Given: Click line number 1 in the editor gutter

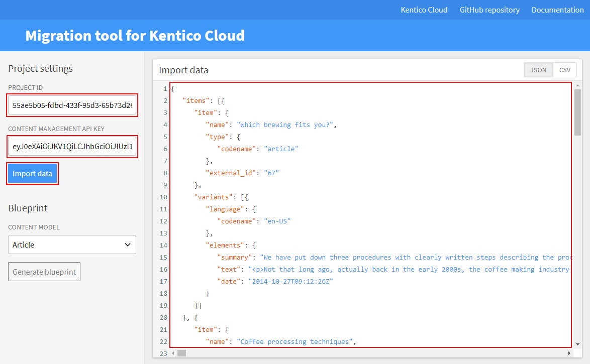Looking at the screenshot, I should (x=165, y=89).
